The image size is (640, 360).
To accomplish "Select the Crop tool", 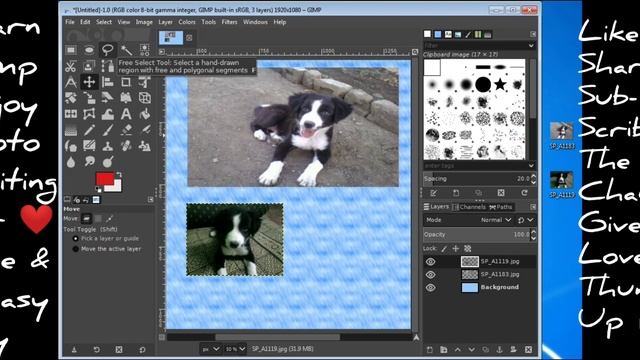I will 126,82.
